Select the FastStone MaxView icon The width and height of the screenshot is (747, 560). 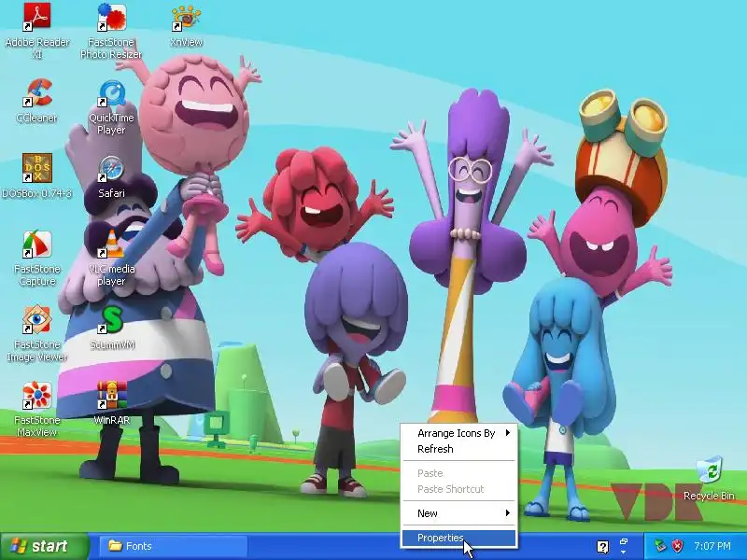click(37, 395)
